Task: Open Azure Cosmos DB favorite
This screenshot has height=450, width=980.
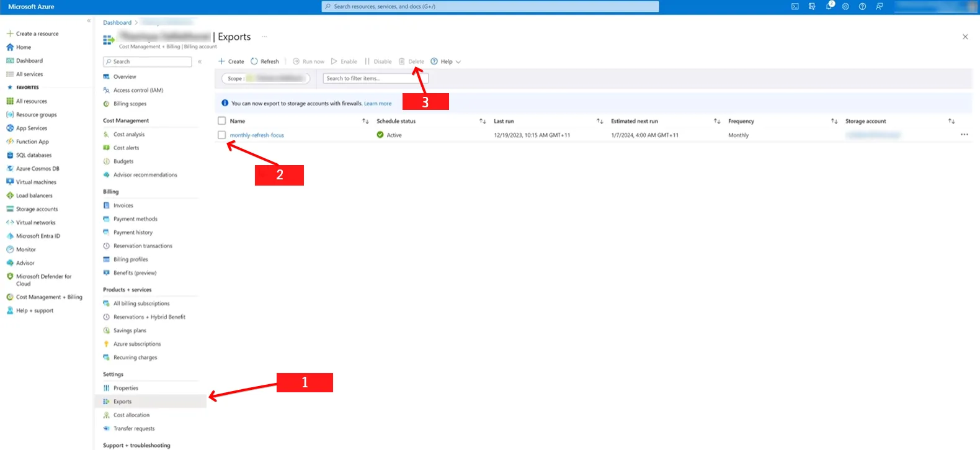Action: [37, 169]
